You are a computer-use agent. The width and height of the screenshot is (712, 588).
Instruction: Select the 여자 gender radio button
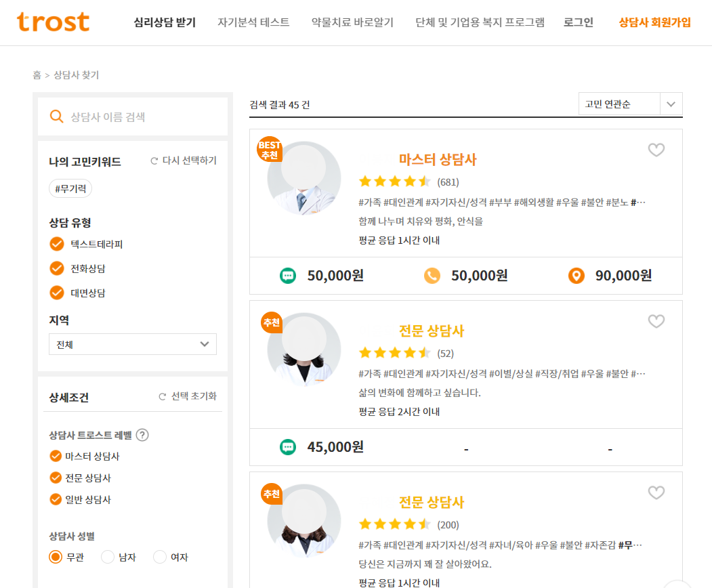160,557
